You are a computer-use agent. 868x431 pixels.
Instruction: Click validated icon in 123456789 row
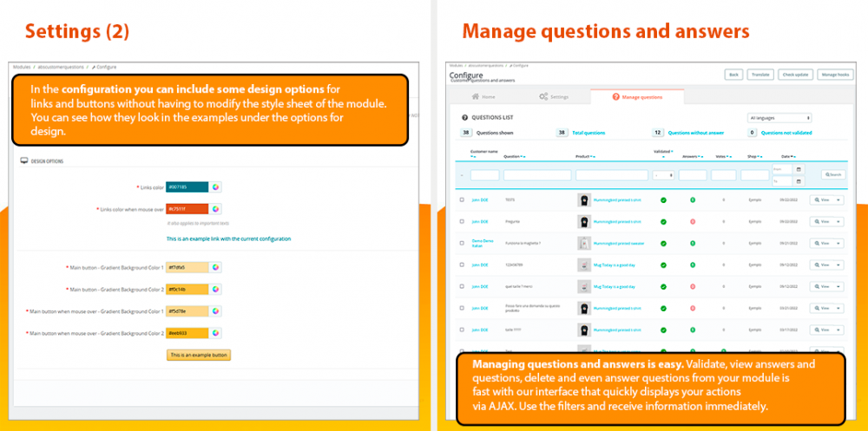(663, 264)
